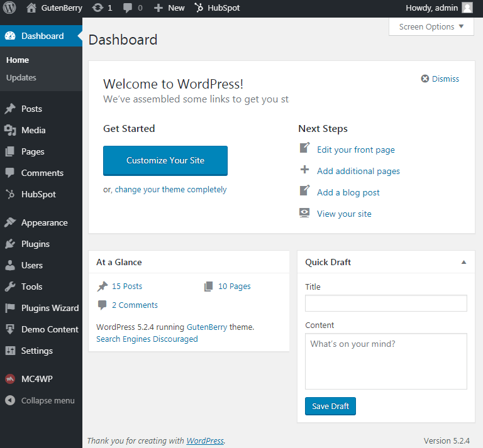Click pages icon beside 10 Pages
Image resolution: width=483 pixels, height=448 pixels.
[x=209, y=286]
